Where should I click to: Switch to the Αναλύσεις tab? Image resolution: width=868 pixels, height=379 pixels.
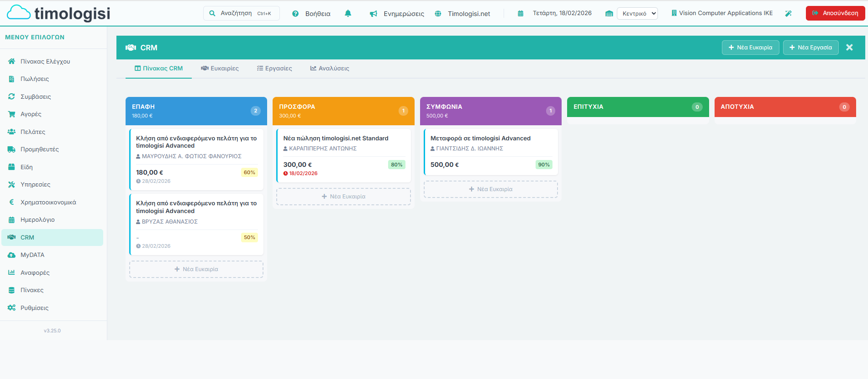330,69
